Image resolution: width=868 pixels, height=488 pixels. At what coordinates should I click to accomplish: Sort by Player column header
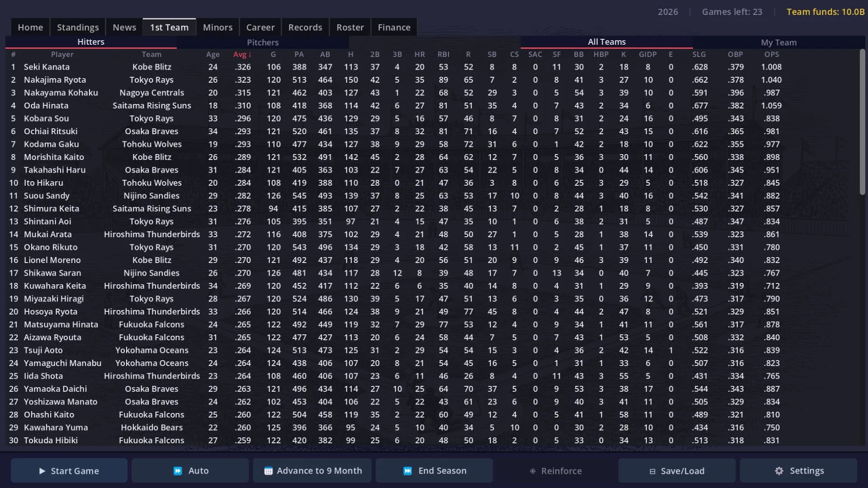(62, 54)
